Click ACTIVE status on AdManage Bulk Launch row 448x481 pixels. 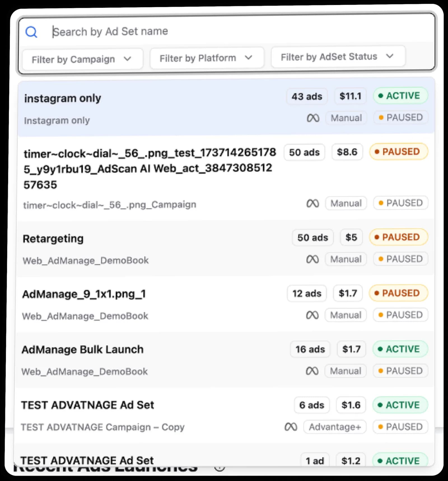[400, 349]
